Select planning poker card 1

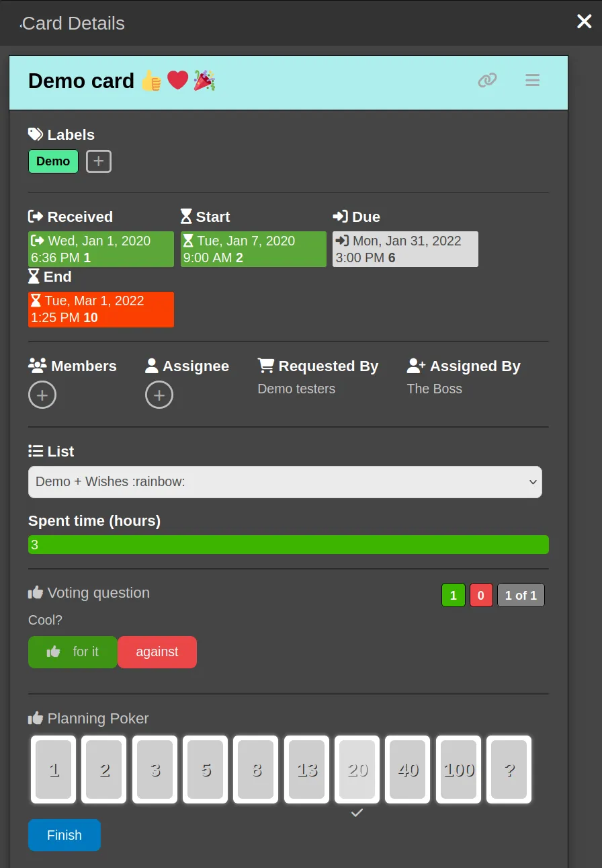54,770
